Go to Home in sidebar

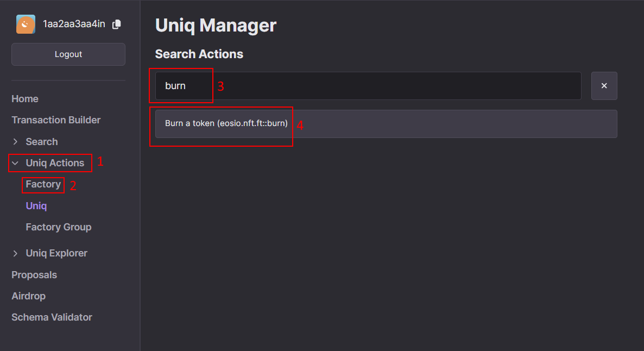coord(25,99)
